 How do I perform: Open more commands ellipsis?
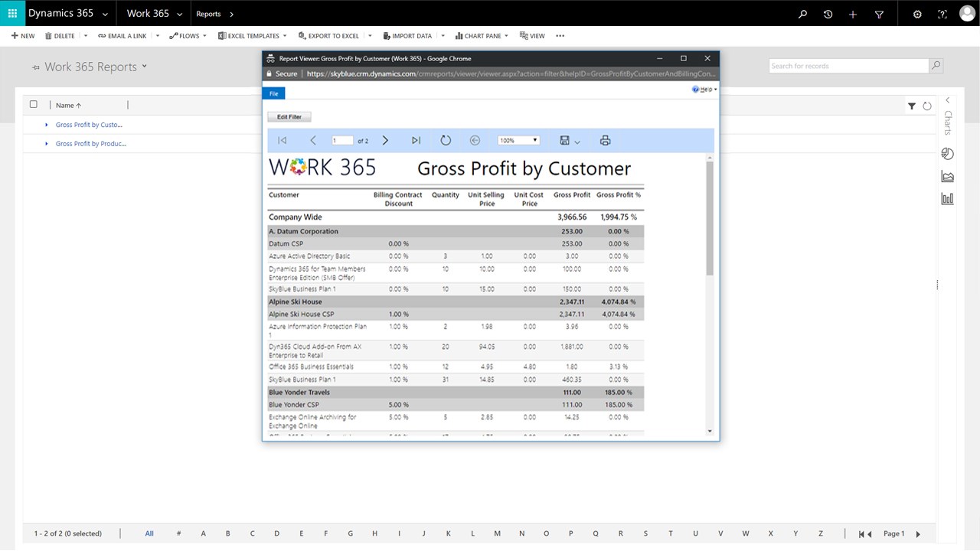(x=560, y=36)
